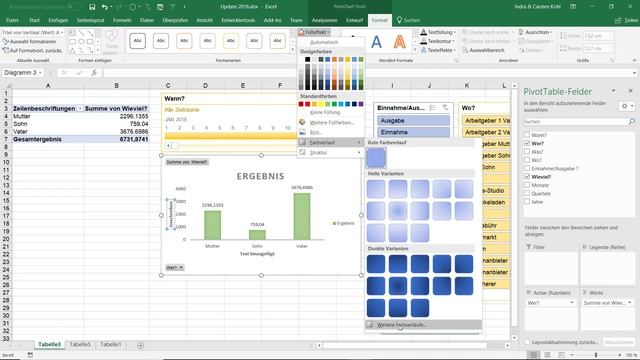Click Teilen share icon top right
640x360 pixels.
pos(618,20)
